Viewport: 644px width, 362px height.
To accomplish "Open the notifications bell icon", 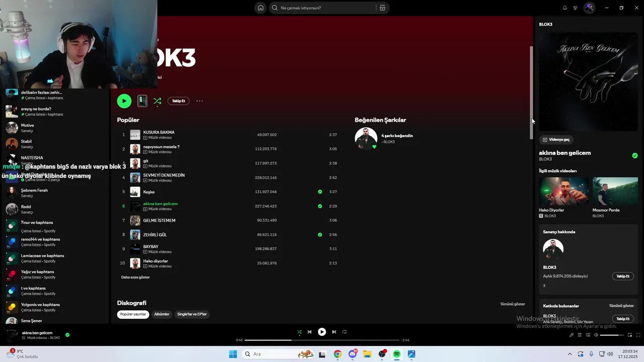I will [565, 8].
